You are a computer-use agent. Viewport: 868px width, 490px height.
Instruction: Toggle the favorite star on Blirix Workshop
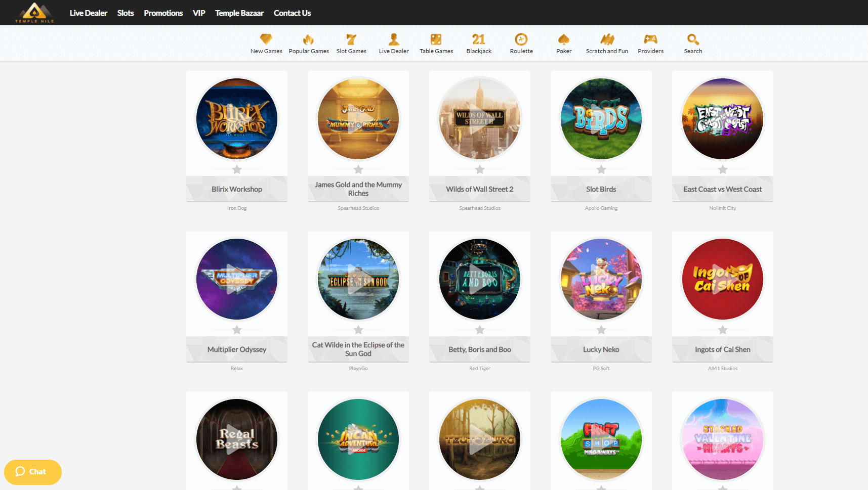pos(236,170)
